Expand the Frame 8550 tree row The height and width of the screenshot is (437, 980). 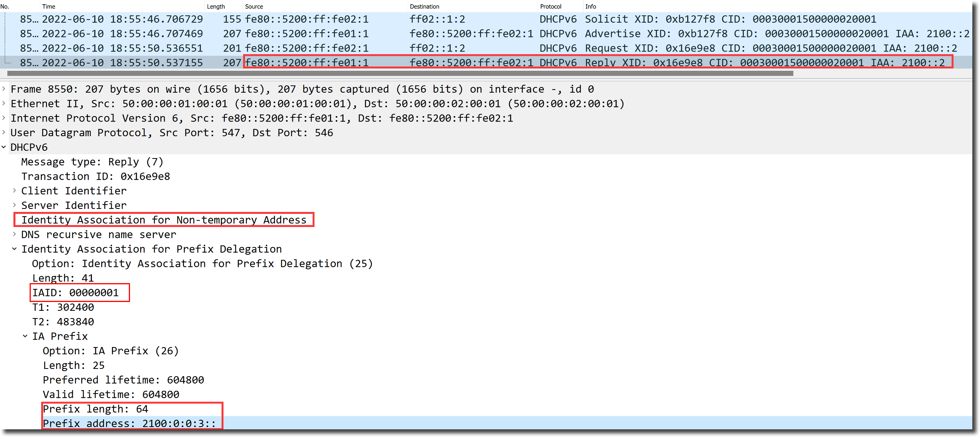tap(4, 89)
